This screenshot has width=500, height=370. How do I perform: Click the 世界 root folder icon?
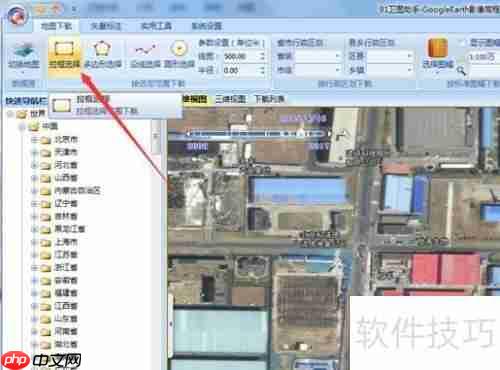[21, 114]
